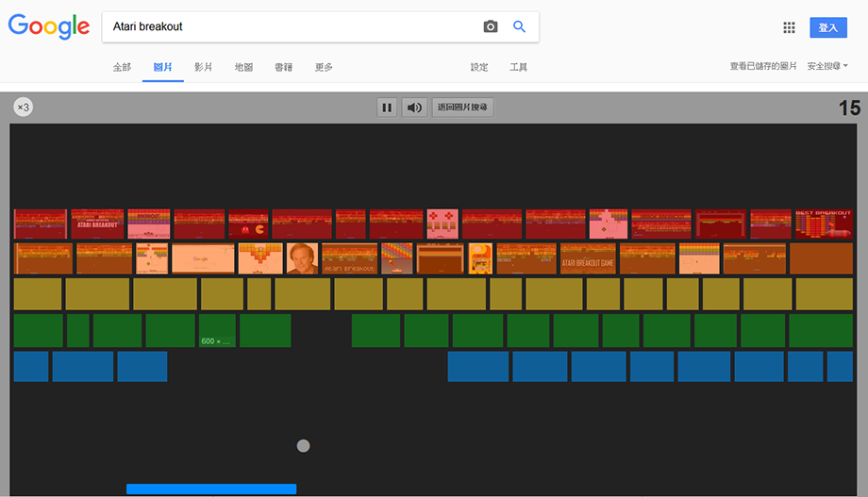Click the blue paddle
Screen dimensions: 868x497
click(211, 489)
